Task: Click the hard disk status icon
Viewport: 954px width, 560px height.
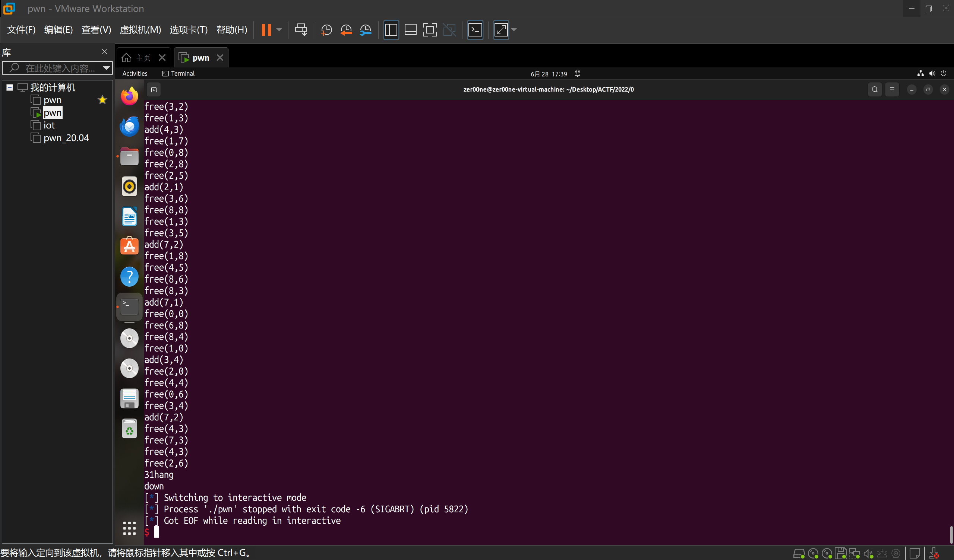Action: click(x=799, y=554)
